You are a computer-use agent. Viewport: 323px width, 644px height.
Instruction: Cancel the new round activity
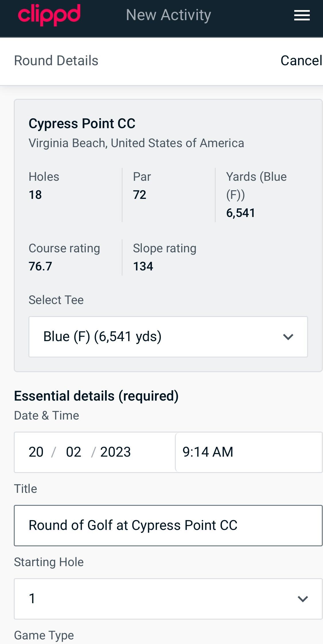point(301,61)
